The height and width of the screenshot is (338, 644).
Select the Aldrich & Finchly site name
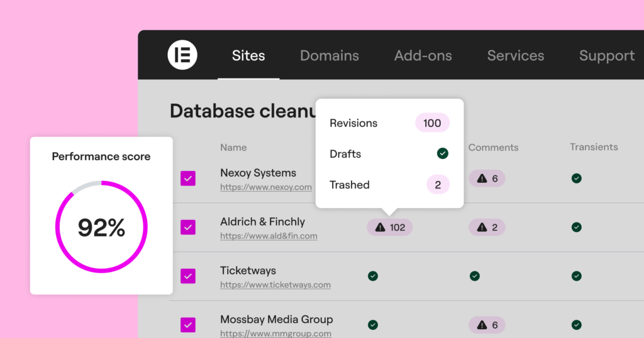tap(262, 222)
